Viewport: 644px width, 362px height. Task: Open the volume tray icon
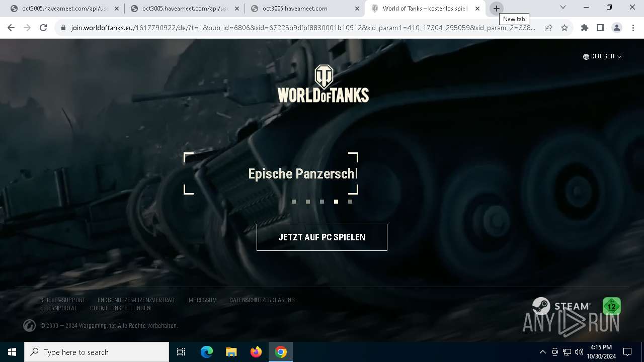pyautogui.click(x=579, y=352)
